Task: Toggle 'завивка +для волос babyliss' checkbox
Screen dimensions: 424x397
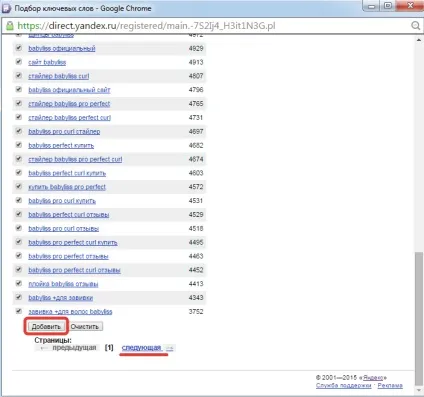Action: pos(19,311)
